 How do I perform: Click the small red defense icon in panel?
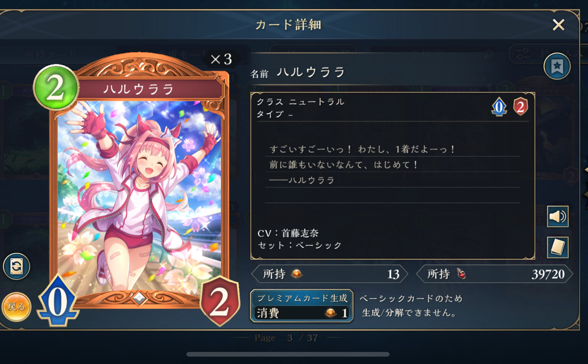point(520,107)
